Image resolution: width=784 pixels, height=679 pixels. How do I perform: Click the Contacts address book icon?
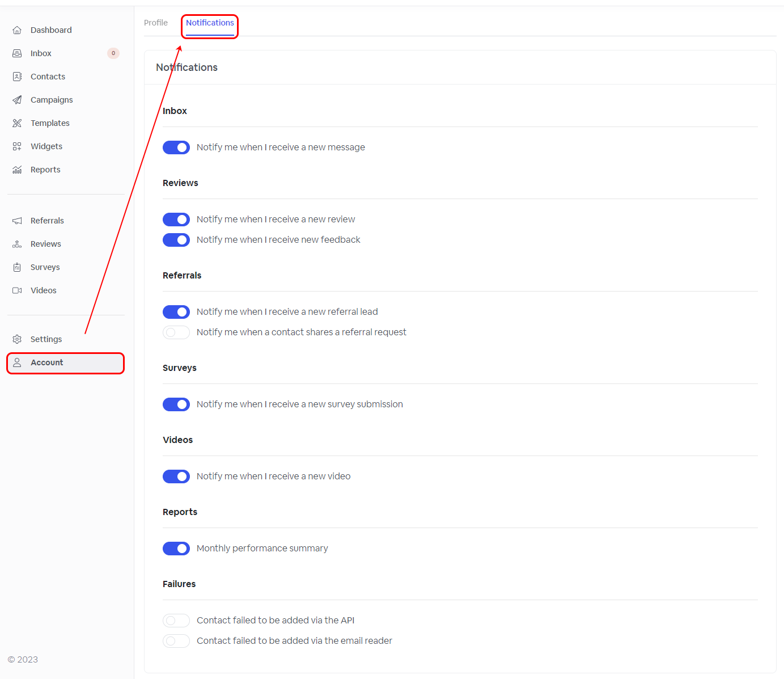point(17,77)
